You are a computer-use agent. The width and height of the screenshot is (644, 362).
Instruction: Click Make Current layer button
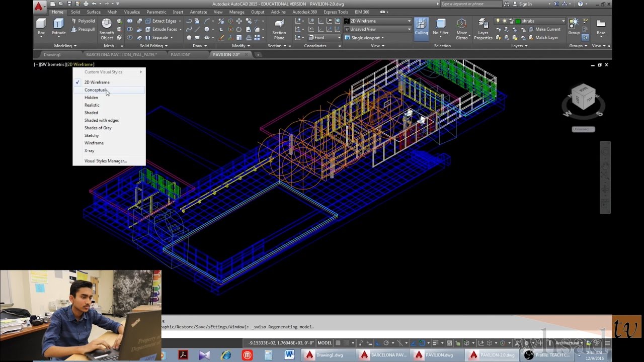tap(544, 29)
